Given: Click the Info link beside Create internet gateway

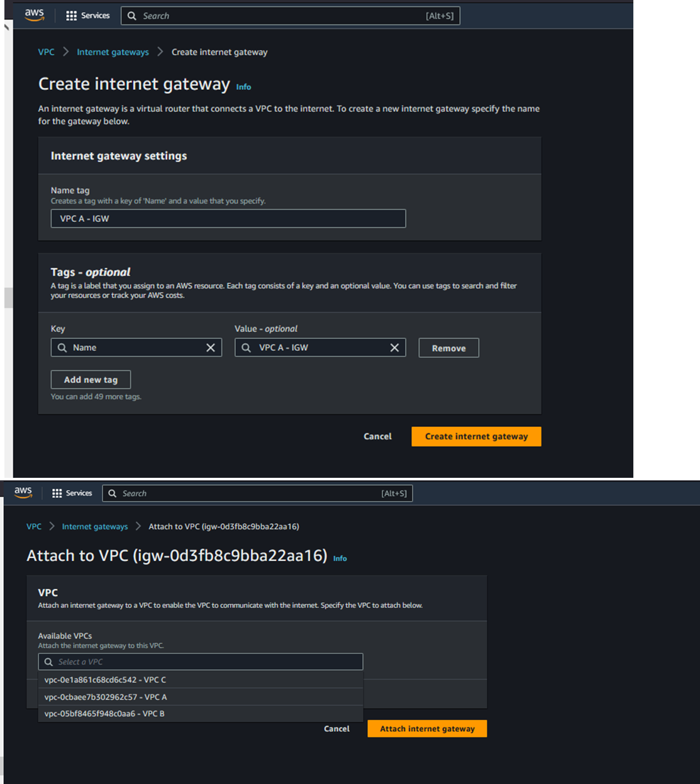Looking at the screenshot, I should pyautogui.click(x=243, y=87).
